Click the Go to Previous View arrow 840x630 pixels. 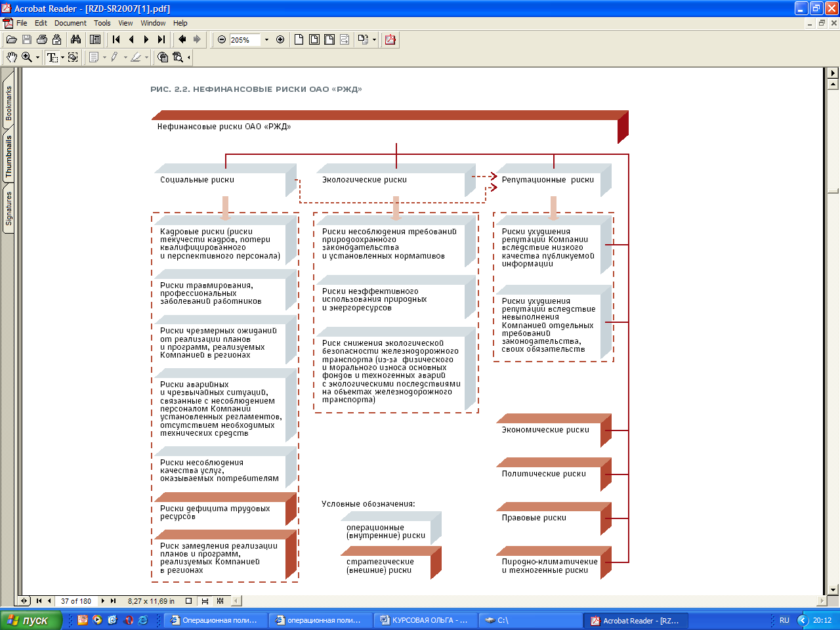pyautogui.click(x=182, y=39)
